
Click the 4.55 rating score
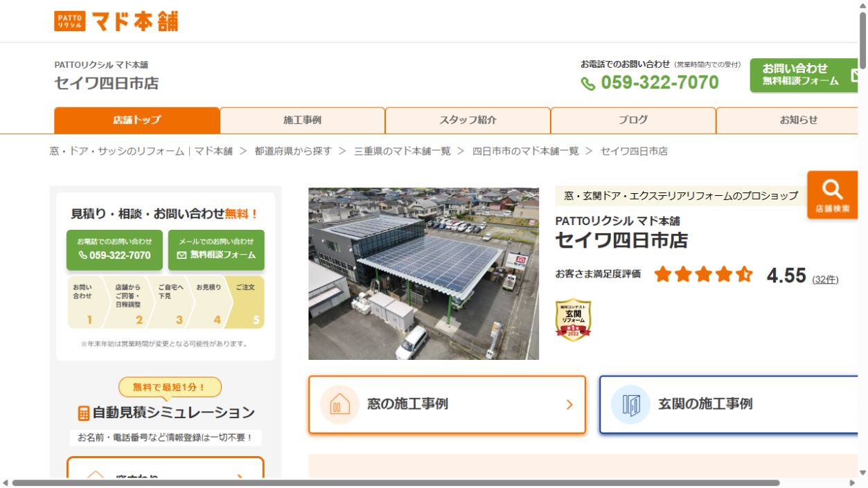pos(786,275)
